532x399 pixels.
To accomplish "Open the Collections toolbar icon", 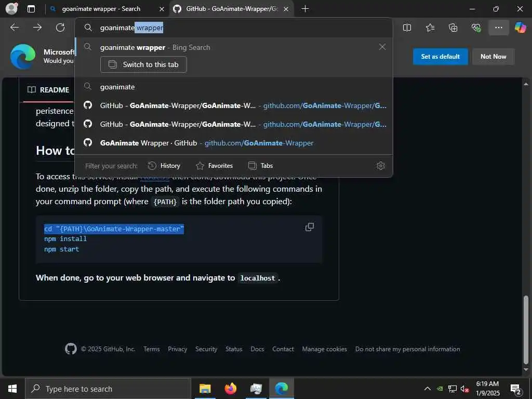I will pos(453,28).
